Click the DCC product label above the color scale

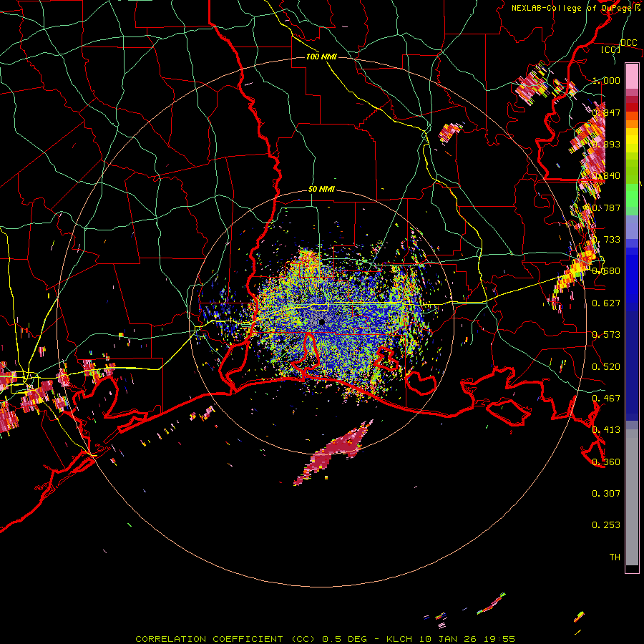(628, 43)
